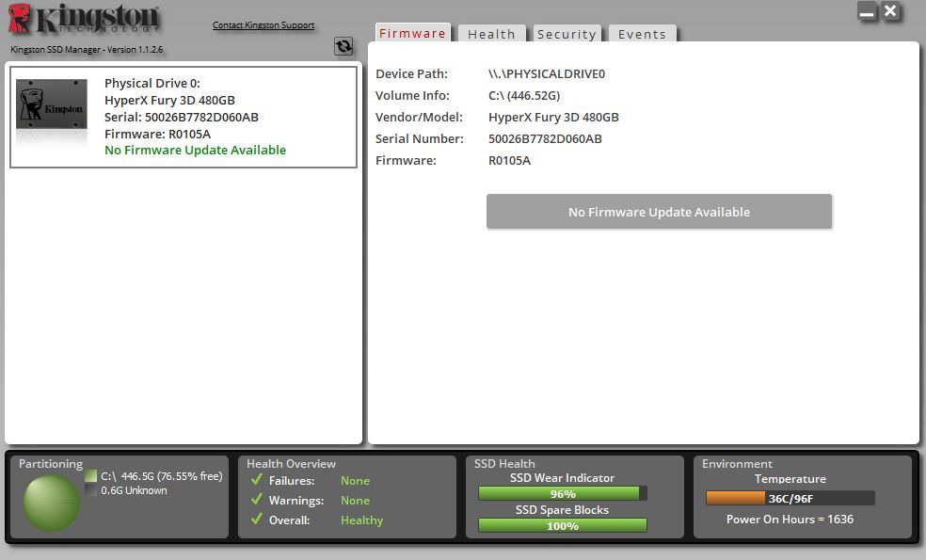The height and width of the screenshot is (560, 926).
Task: Click Overall Healthy status value
Action: click(x=362, y=520)
